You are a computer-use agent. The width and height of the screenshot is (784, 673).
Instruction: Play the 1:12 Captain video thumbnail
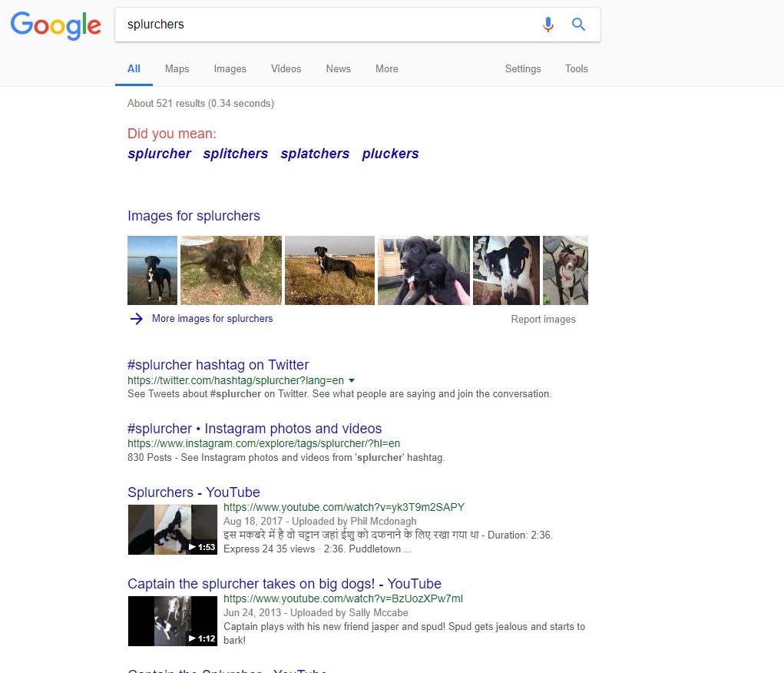tap(173, 621)
